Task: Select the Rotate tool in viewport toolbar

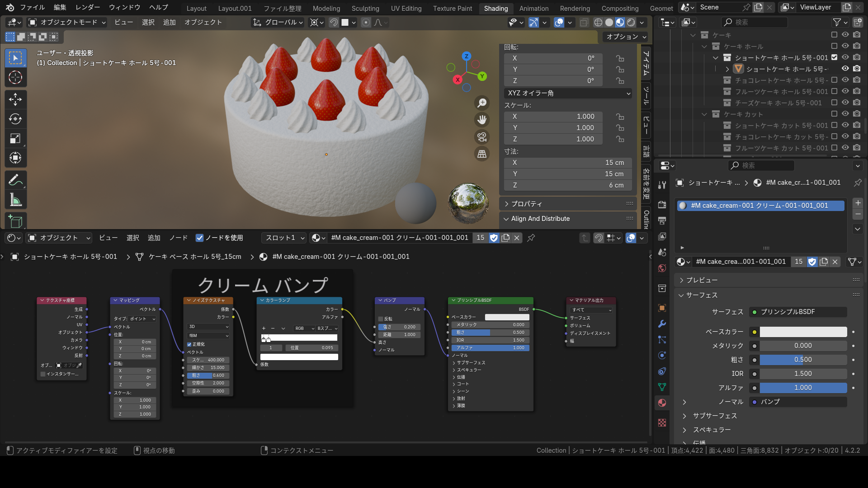Action: [15, 119]
